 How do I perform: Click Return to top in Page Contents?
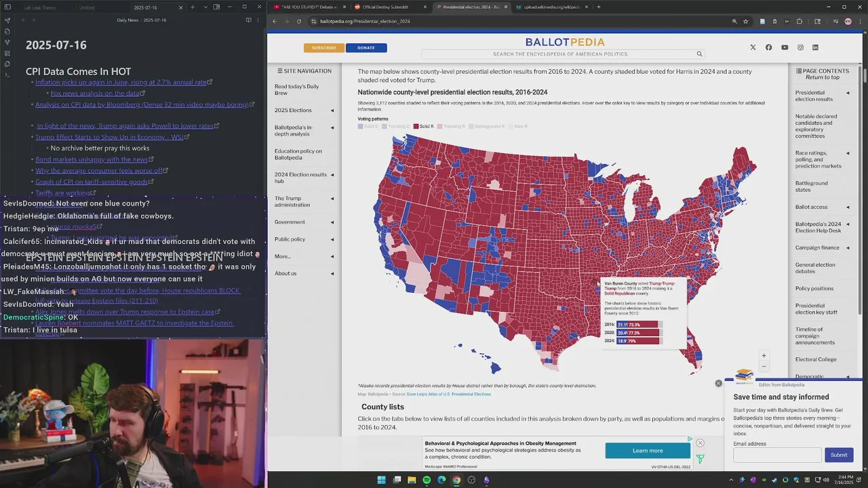tap(823, 77)
